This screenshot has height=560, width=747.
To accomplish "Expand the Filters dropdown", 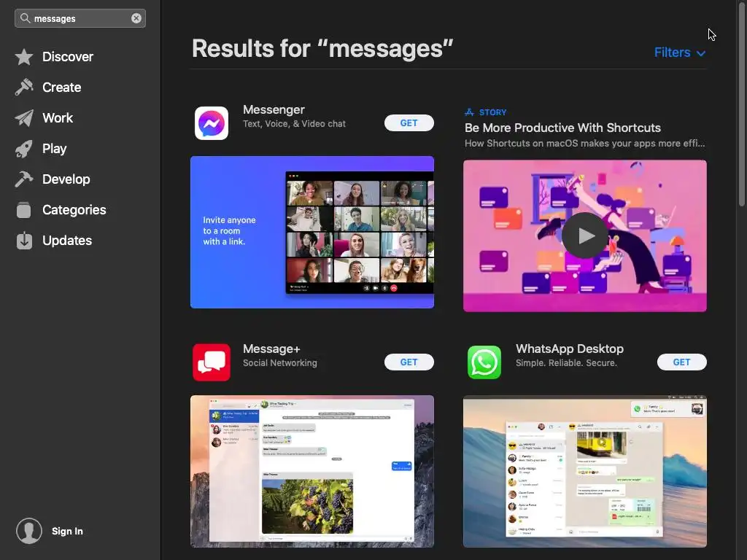I will [x=679, y=52].
